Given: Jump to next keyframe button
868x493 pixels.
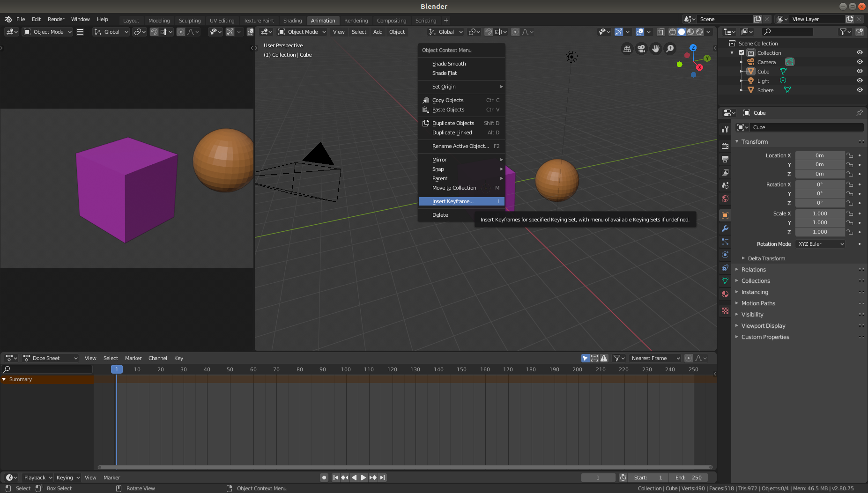Looking at the screenshot, I should (x=373, y=478).
